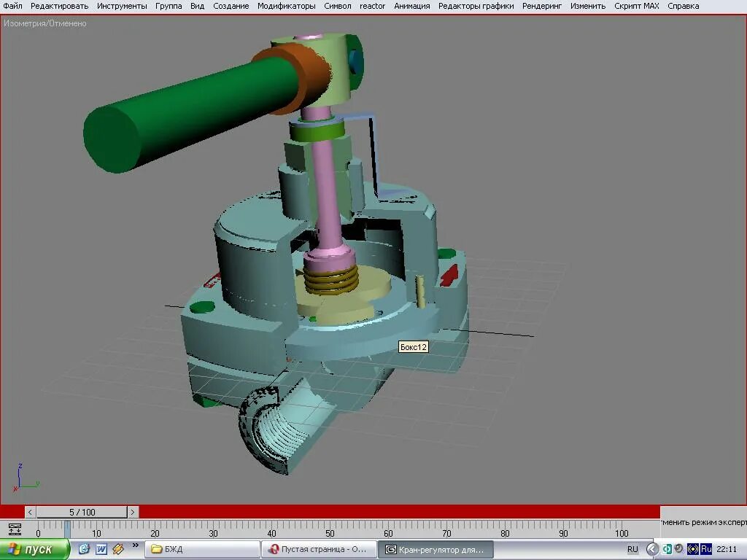Open the Рендеринг menu
This screenshot has width=747, height=560.
point(541,5)
